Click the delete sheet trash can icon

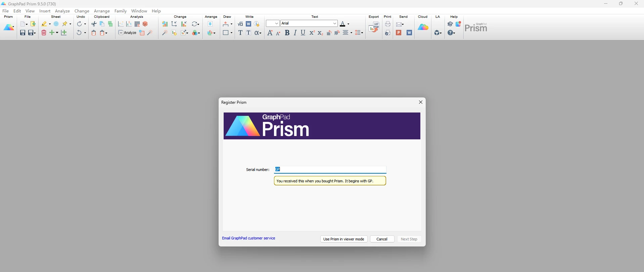point(44,33)
